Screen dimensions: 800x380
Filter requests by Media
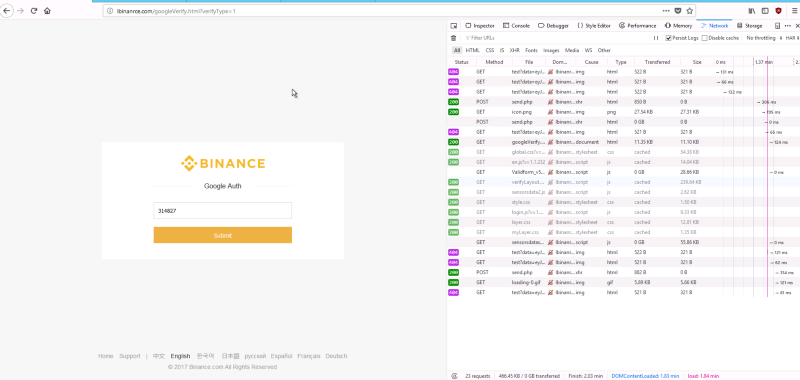click(572, 50)
